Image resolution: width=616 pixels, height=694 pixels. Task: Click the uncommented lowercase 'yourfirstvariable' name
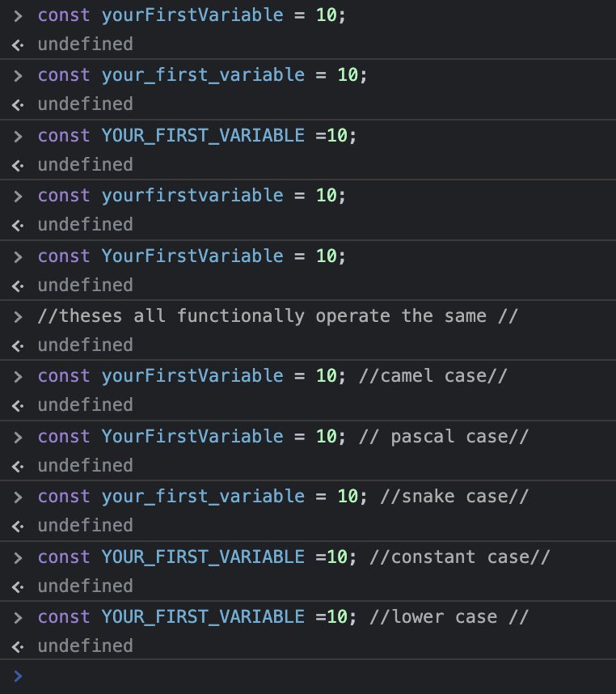192,196
